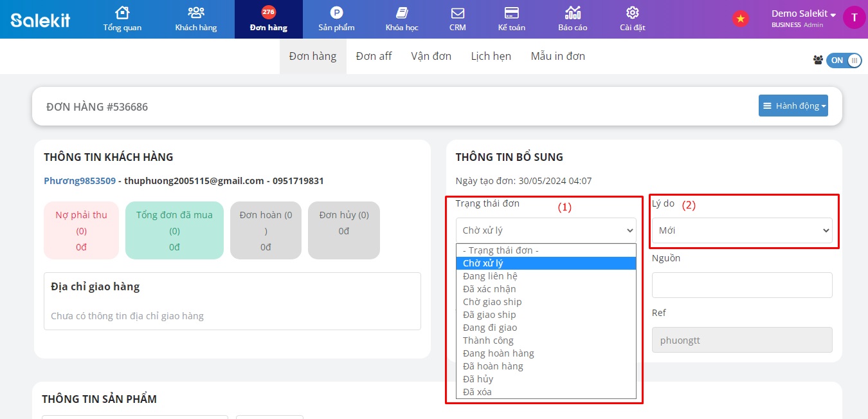Open Khách hàng customers icon
The image size is (868, 419).
click(196, 13)
